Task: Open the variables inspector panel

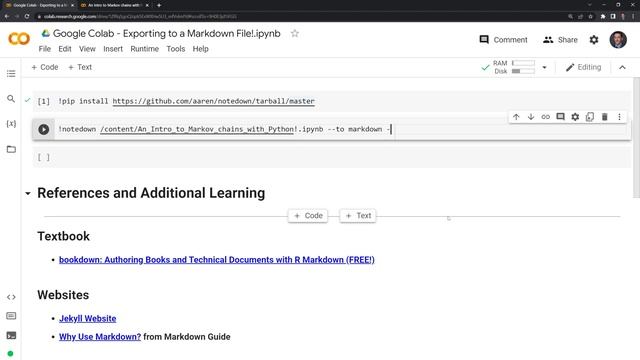Action: [x=11, y=124]
